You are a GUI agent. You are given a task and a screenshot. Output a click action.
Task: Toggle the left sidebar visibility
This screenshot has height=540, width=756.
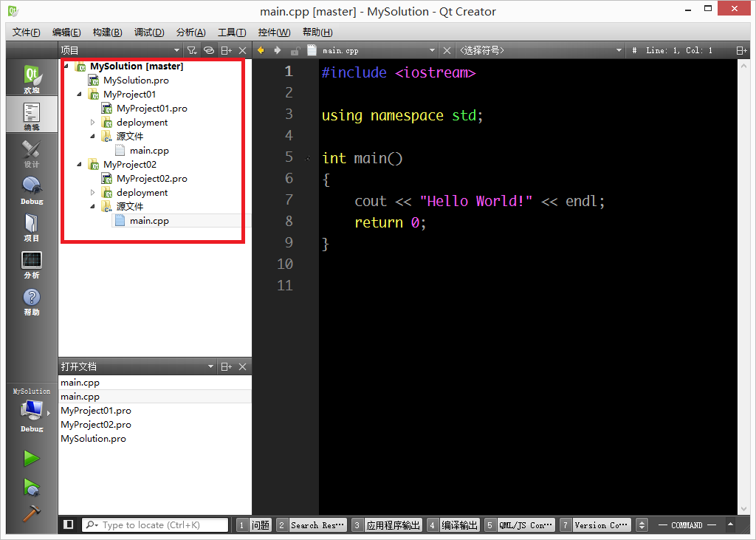click(69, 524)
